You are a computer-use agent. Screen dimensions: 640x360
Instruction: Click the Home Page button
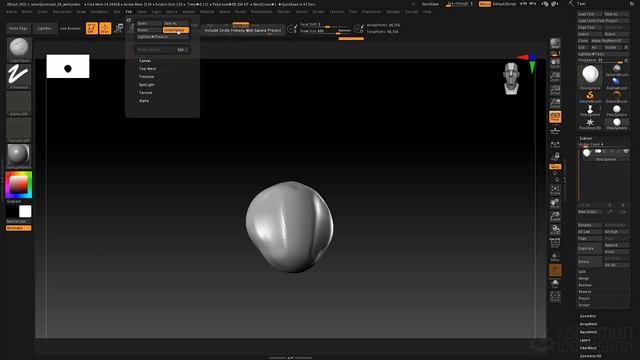pos(18,29)
